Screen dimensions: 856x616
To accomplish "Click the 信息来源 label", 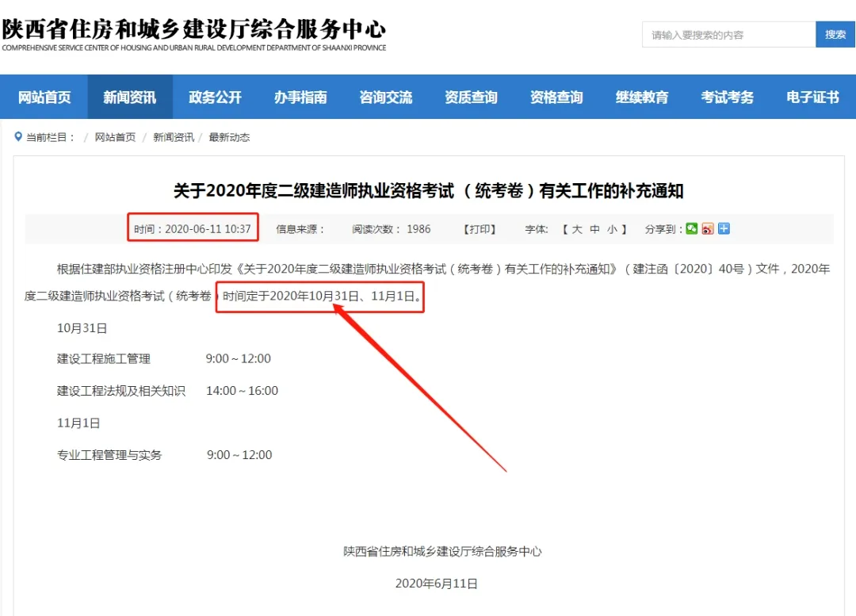I will tap(300, 229).
